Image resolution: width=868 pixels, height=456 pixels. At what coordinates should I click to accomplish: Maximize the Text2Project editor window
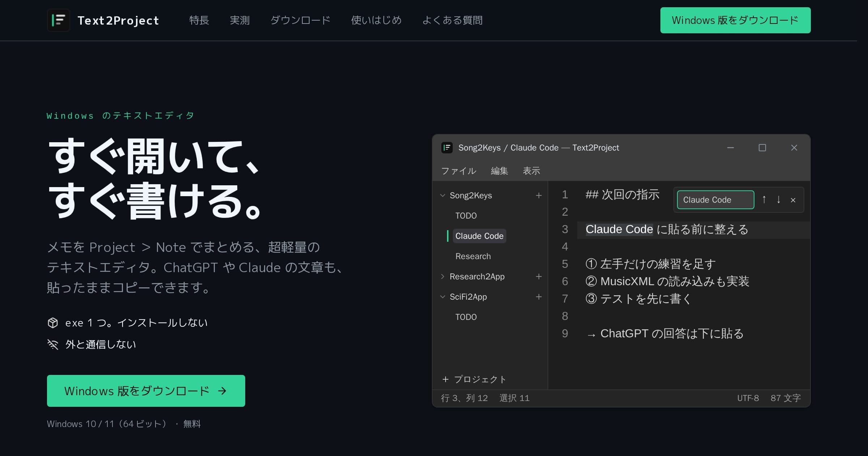point(762,148)
